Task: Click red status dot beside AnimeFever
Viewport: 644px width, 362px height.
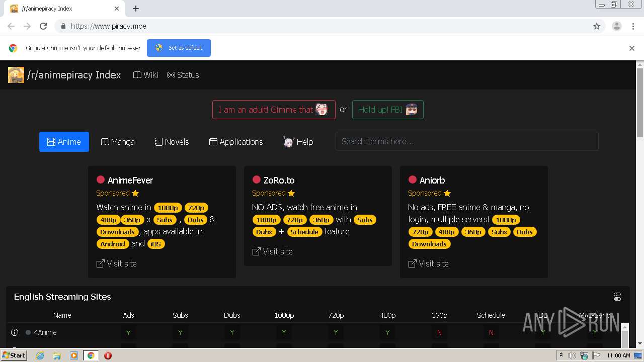Action: [x=101, y=179]
